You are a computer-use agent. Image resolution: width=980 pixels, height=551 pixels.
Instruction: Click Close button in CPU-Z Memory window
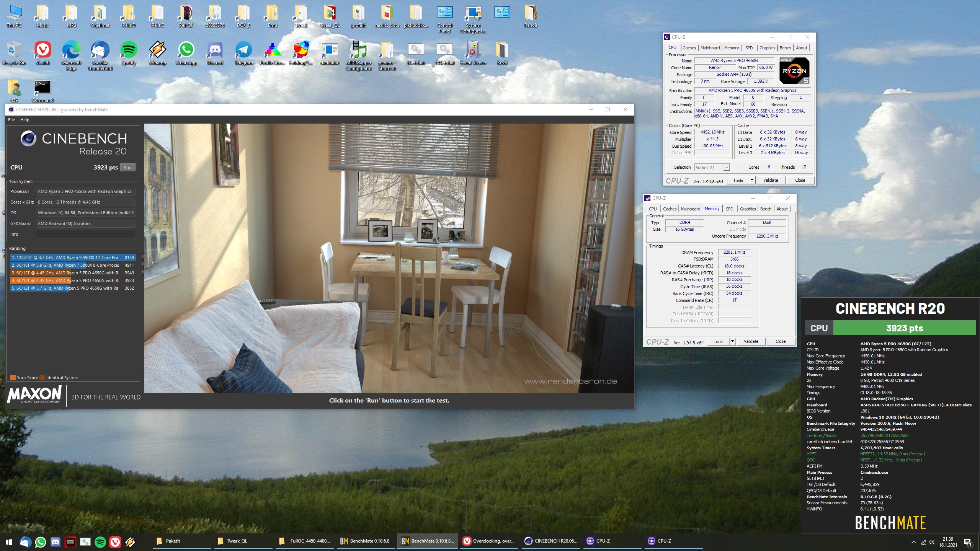tap(781, 341)
